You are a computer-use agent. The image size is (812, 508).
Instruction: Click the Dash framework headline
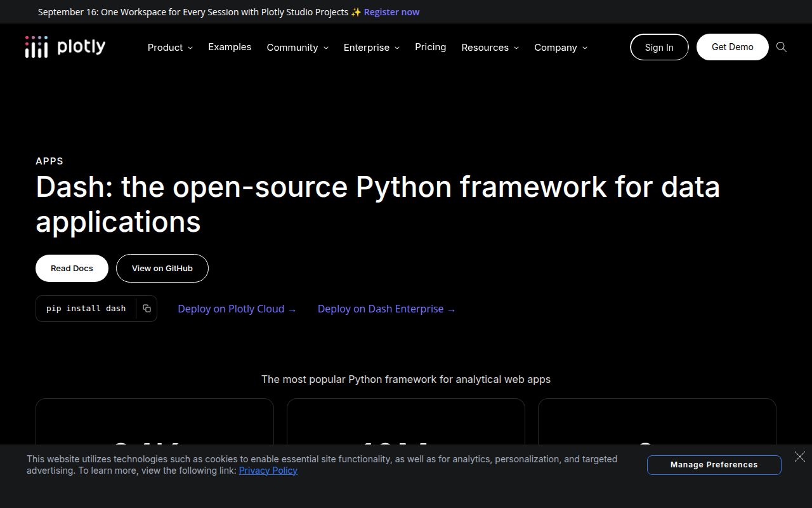378,204
